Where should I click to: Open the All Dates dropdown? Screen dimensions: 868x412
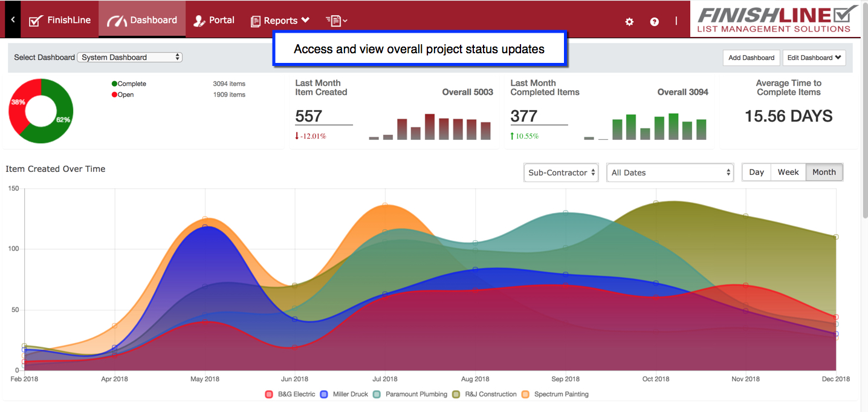click(x=669, y=172)
